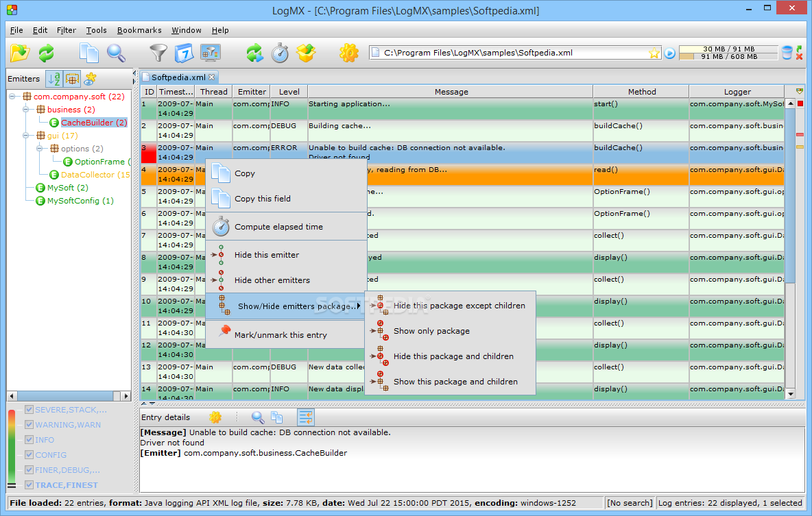Image resolution: width=812 pixels, height=516 pixels.
Task: Click the emitters scrollbar right arrow
Action: [x=126, y=396]
